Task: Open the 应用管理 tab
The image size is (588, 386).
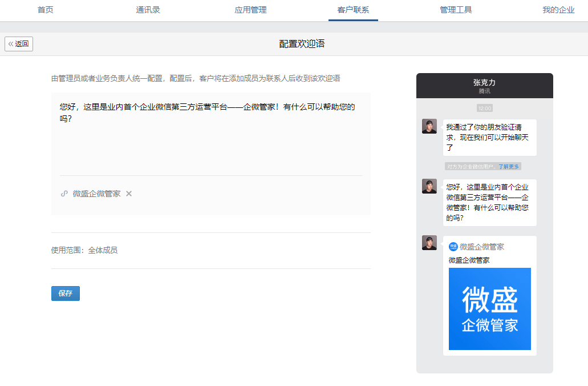Action: [250, 10]
